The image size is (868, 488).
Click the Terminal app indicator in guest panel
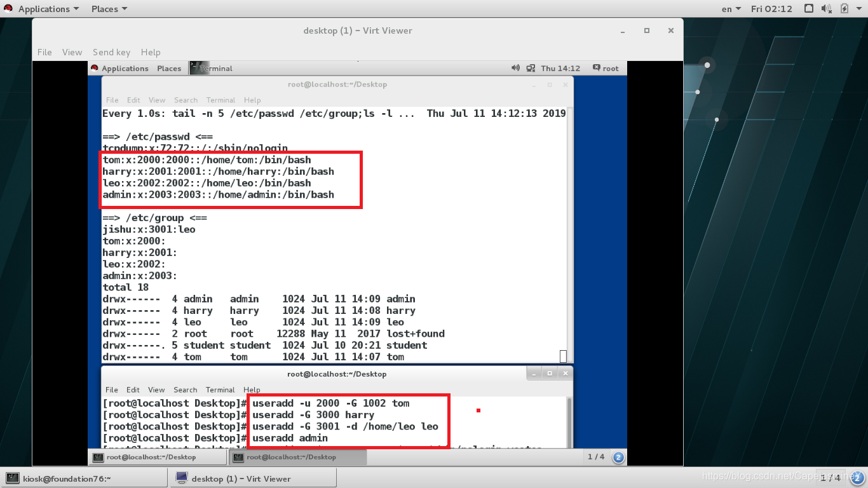coord(212,68)
